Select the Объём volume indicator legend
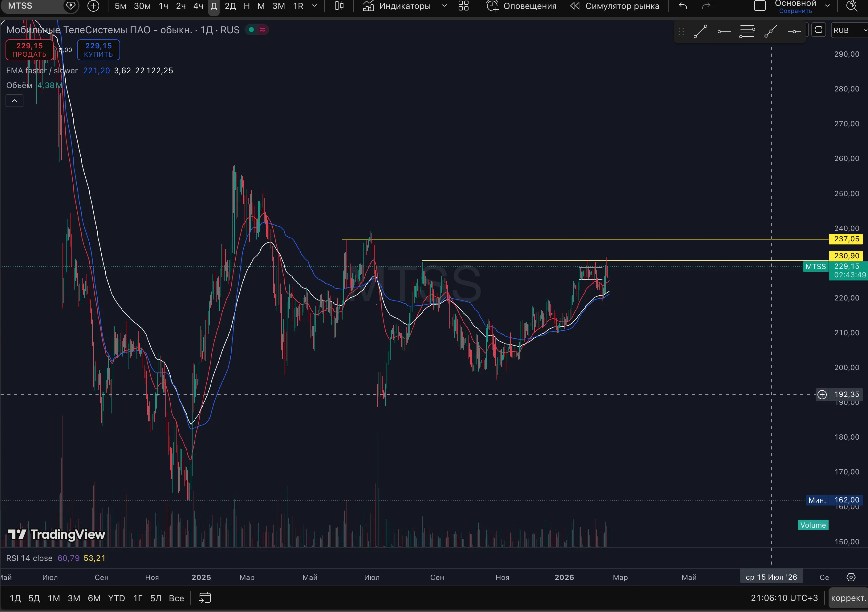Screen dimensions: 868x612 pyautogui.click(x=19, y=85)
